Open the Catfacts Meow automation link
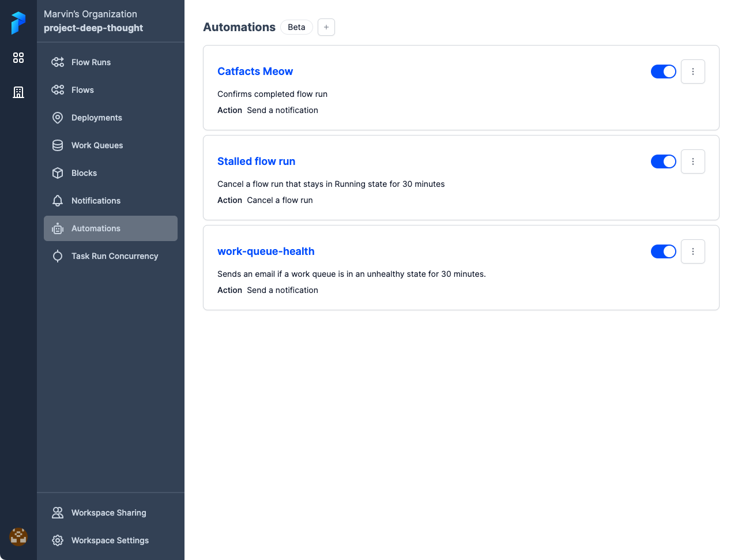The height and width of the screenshot is (560, 738). coord(255,72)
